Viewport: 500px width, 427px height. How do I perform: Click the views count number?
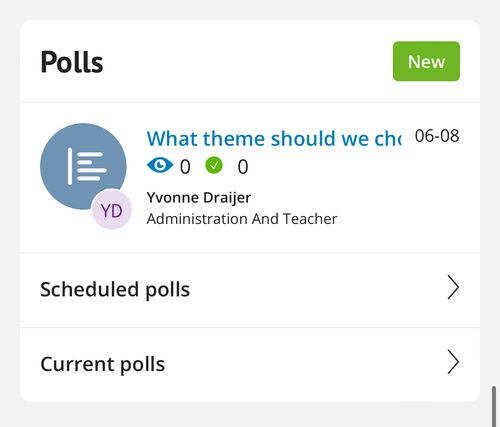(185, 167)
